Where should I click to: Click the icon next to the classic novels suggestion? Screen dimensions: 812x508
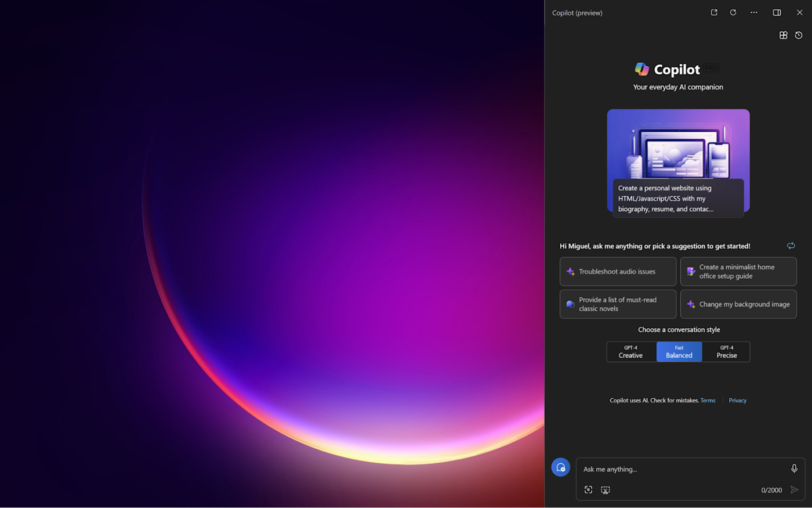[570, 304]
